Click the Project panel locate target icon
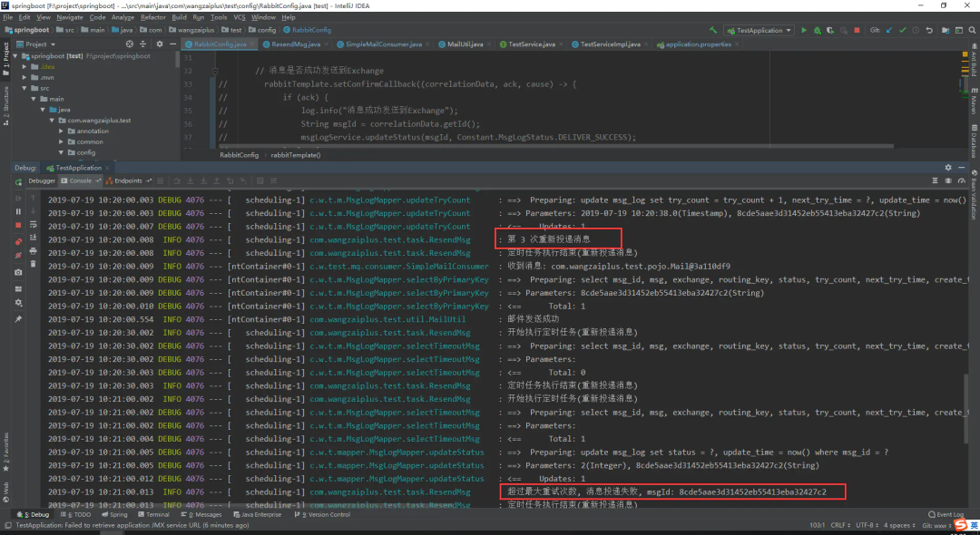This screenshot has width=980, height=535. [130, 44]
